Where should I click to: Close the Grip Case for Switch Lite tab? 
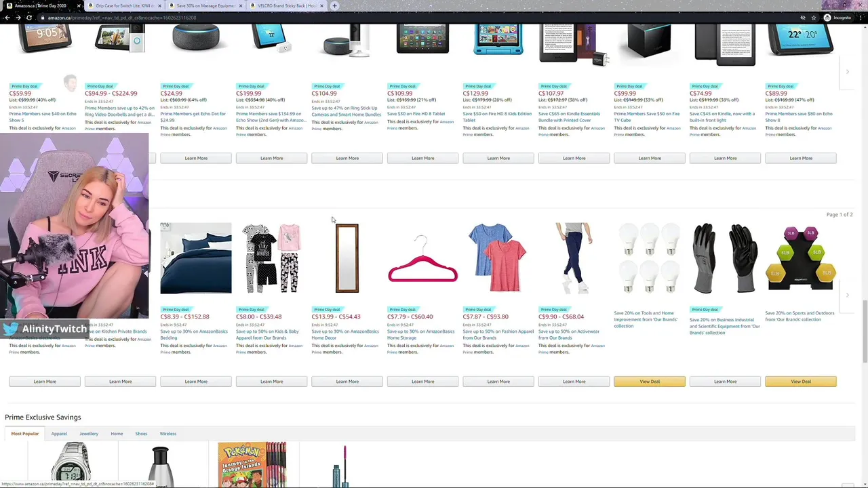click(x=160, y=5)
